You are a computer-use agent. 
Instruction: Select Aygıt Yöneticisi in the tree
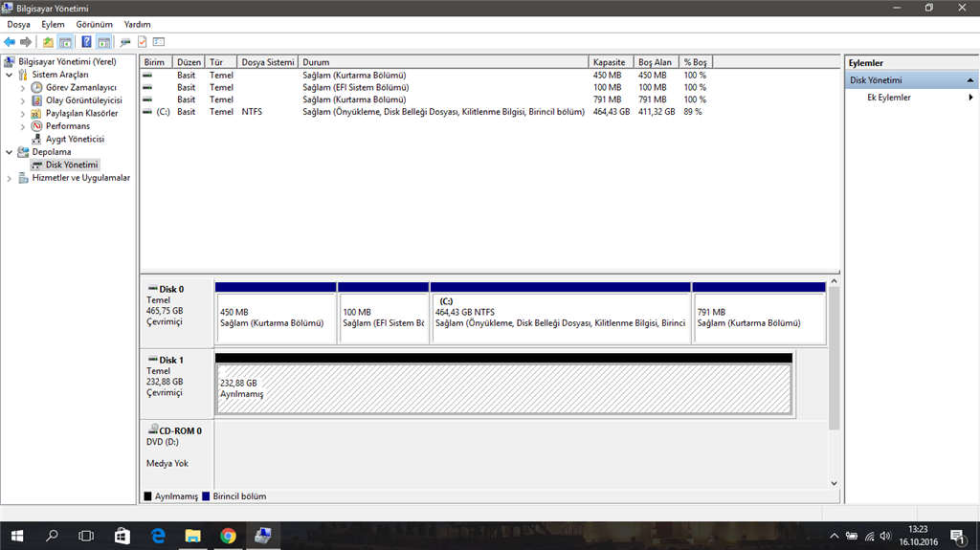coord(75,139)
